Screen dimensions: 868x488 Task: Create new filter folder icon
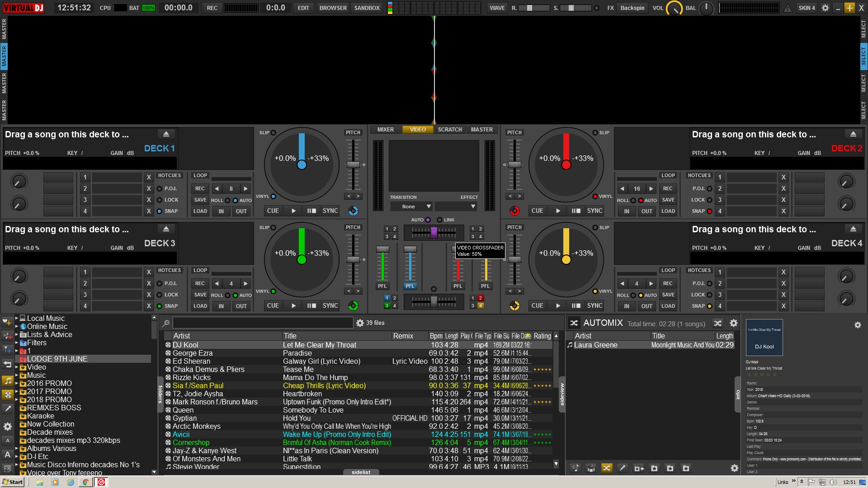pos(7,350)
